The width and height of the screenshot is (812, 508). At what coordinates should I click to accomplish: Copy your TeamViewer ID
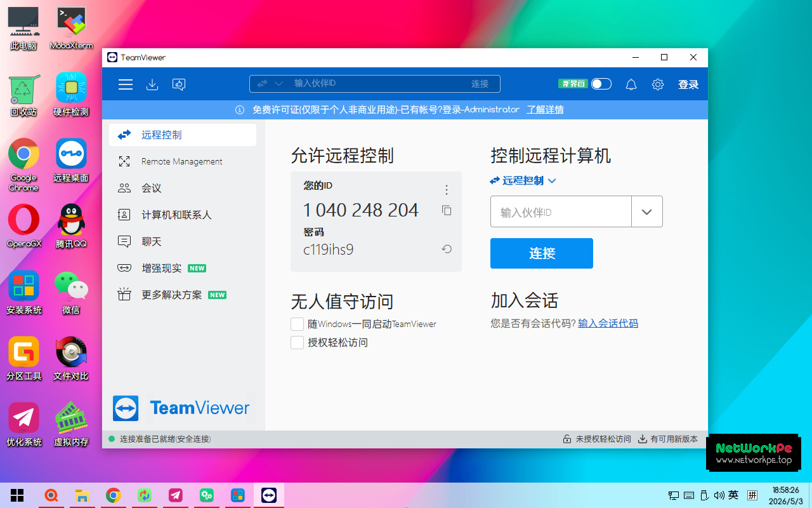[x=447, y=210]
